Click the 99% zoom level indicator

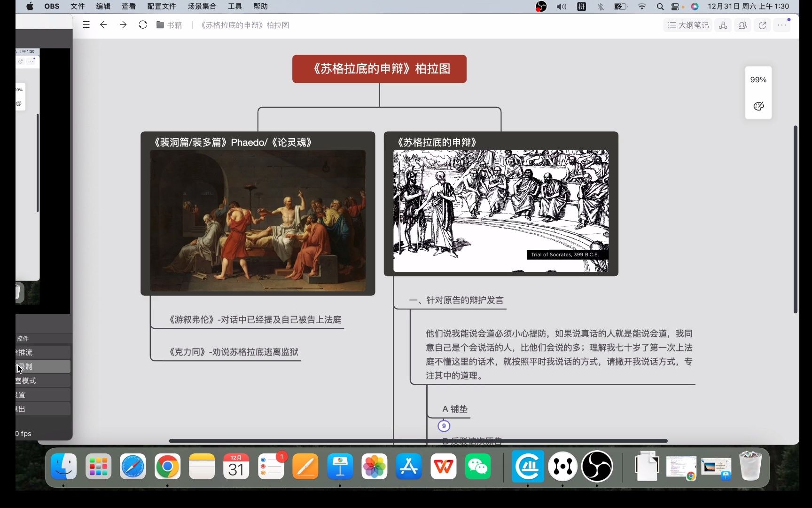758,80
